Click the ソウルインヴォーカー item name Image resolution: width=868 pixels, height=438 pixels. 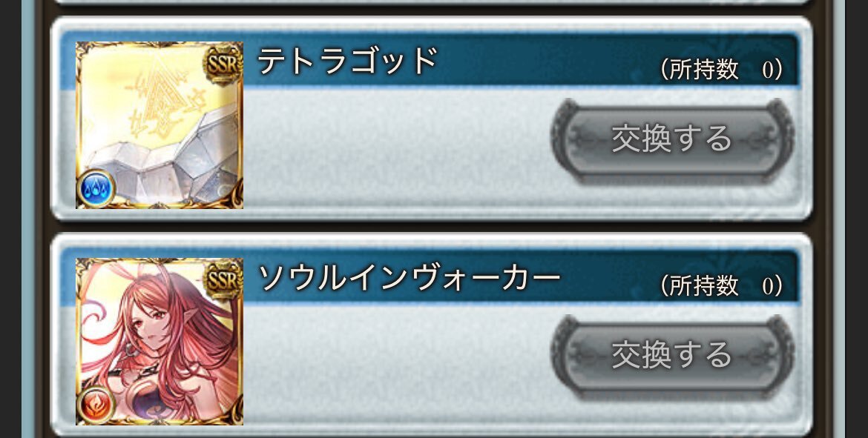(x=410, y=277)
